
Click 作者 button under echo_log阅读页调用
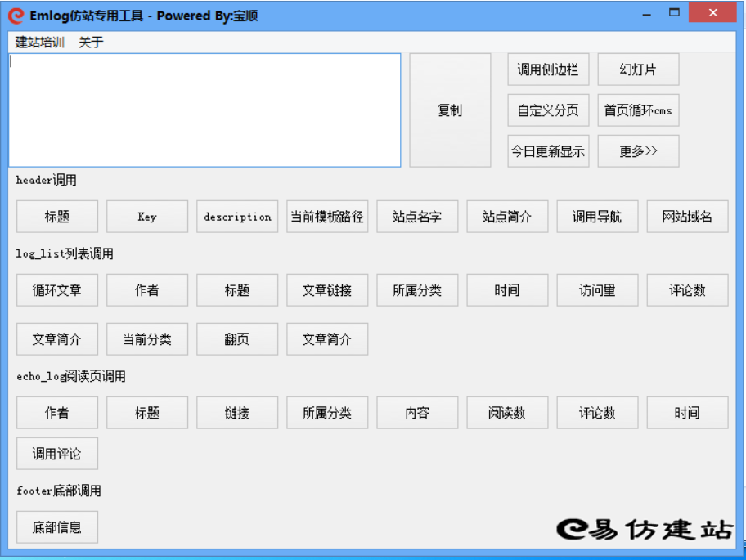pyautogui.click(x=57, y=413)
